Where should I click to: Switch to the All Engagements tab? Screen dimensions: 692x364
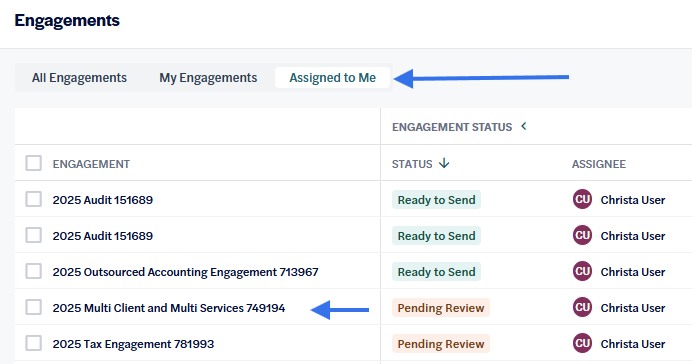(79, 78)
